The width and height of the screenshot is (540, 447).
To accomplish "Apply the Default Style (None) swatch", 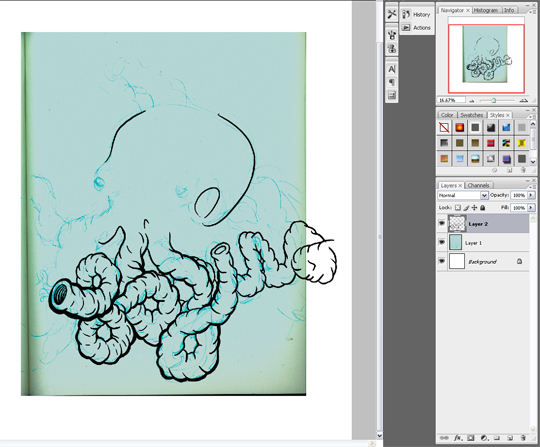I will pos(444,127).
